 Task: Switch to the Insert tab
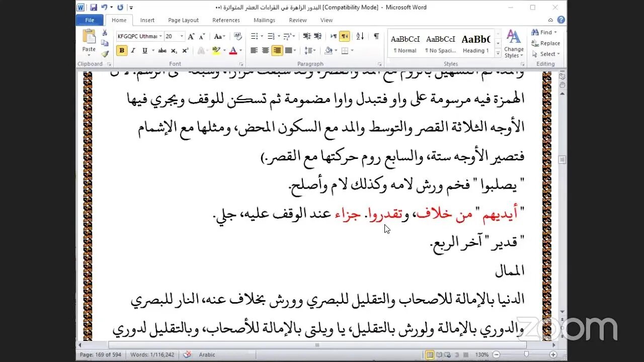point(147,20)
